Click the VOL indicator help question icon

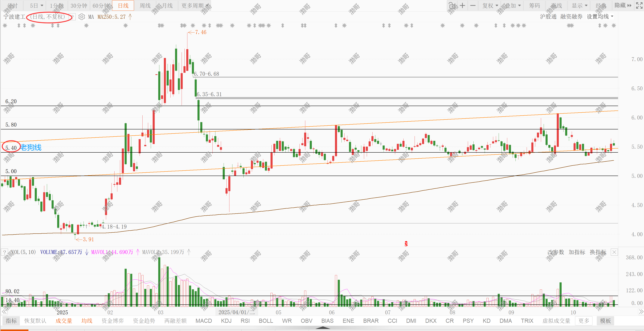4,252
